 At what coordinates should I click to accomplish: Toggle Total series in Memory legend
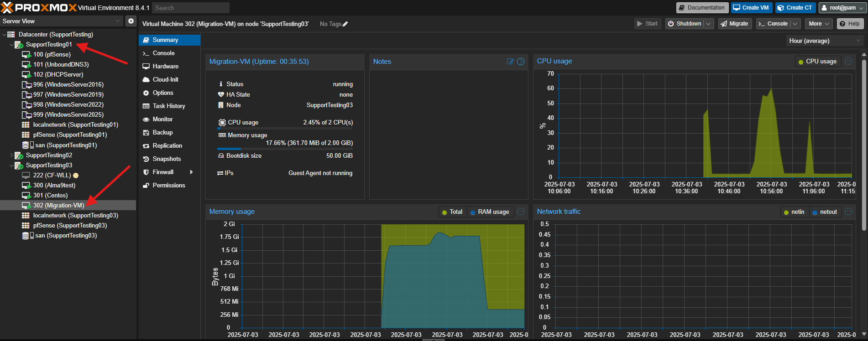click(x=452, y=212)
